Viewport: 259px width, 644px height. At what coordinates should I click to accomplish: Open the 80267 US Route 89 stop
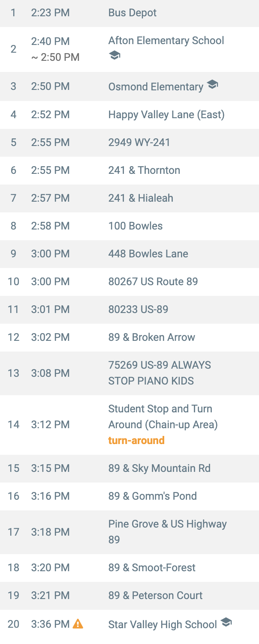(x=129, y=282)
